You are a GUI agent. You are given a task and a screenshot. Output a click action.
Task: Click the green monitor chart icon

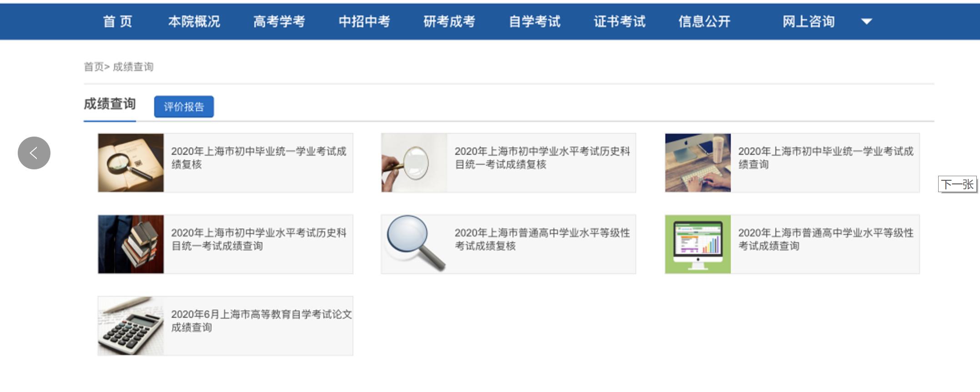click(x=698, y=244)
